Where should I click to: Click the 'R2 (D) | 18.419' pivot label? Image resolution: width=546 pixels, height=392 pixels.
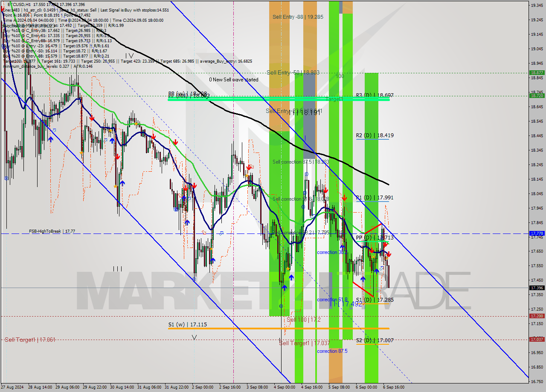click(x=375, y=135)
